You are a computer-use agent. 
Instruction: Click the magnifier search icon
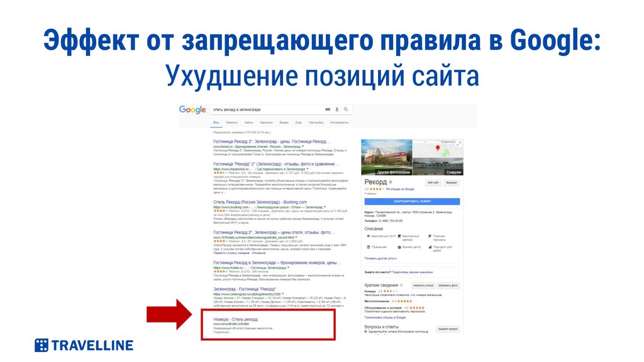[x=346, y=109]
